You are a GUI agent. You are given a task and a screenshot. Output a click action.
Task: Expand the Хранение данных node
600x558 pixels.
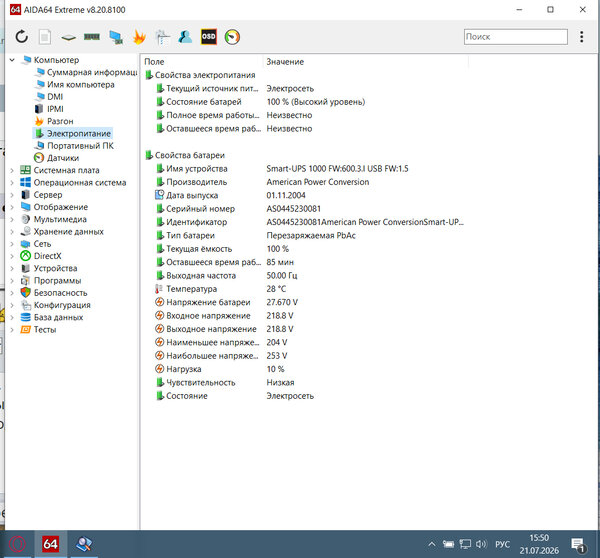[12, 232]
